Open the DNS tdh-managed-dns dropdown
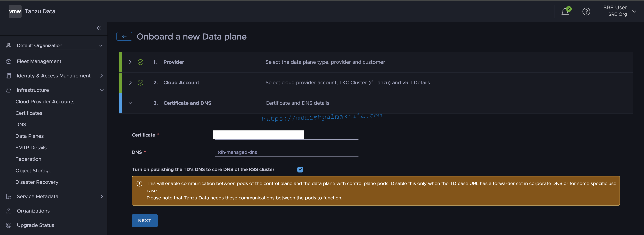644x235 pixels. coord(286,152)
